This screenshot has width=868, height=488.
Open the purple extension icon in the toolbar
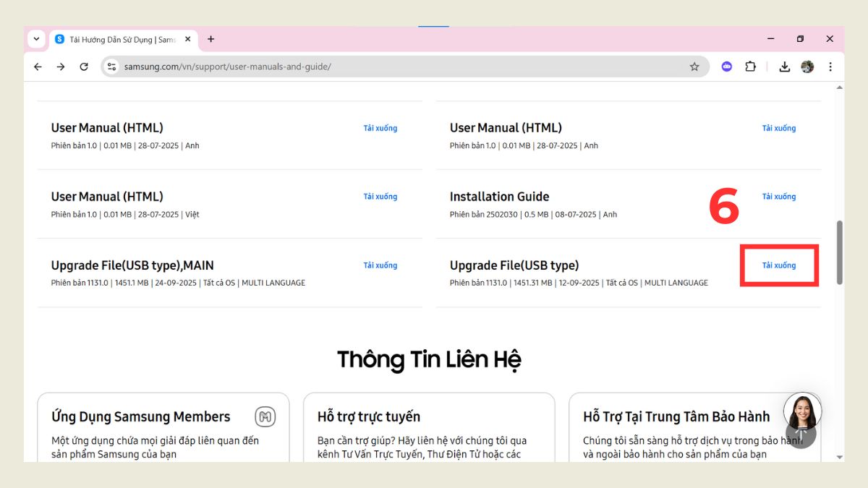[x=727, y=67]
